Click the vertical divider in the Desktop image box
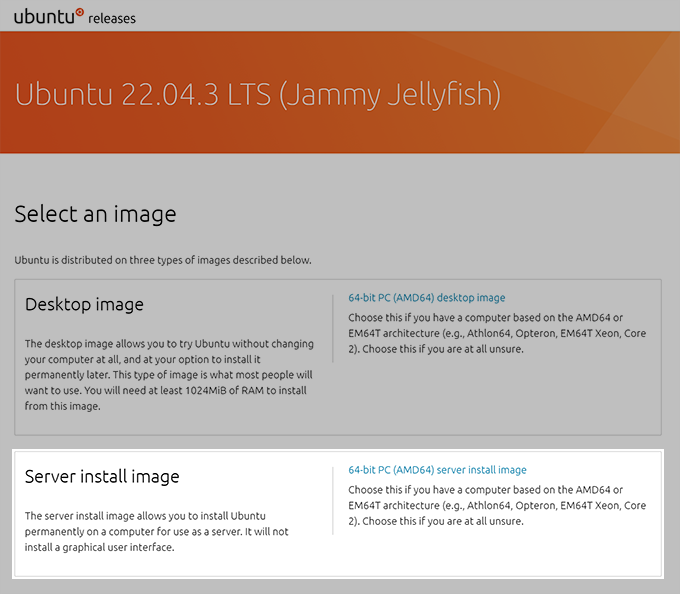The image size is (680, 594). pyautogui.click(x=333, y=328)
